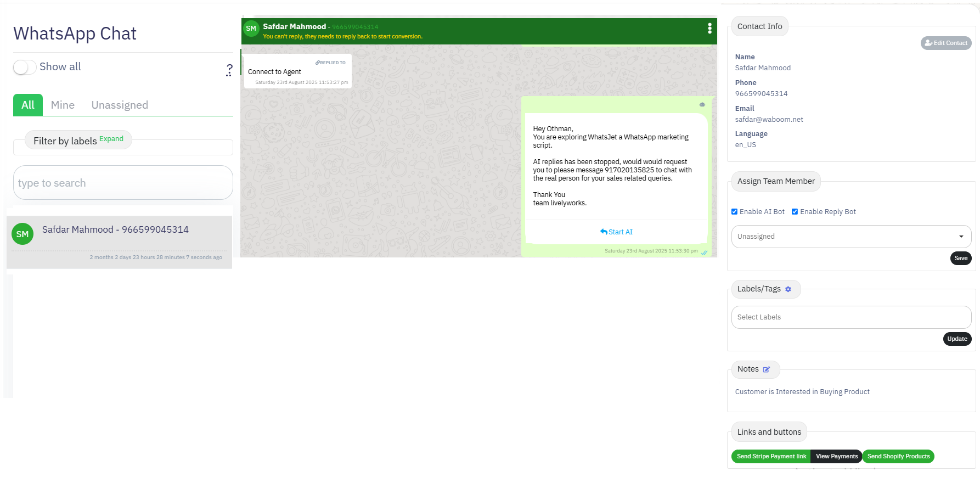The width and height of the screenshot is (980, 477).
Task: Focus the type to search field
Action: click(x=123, y=183)
